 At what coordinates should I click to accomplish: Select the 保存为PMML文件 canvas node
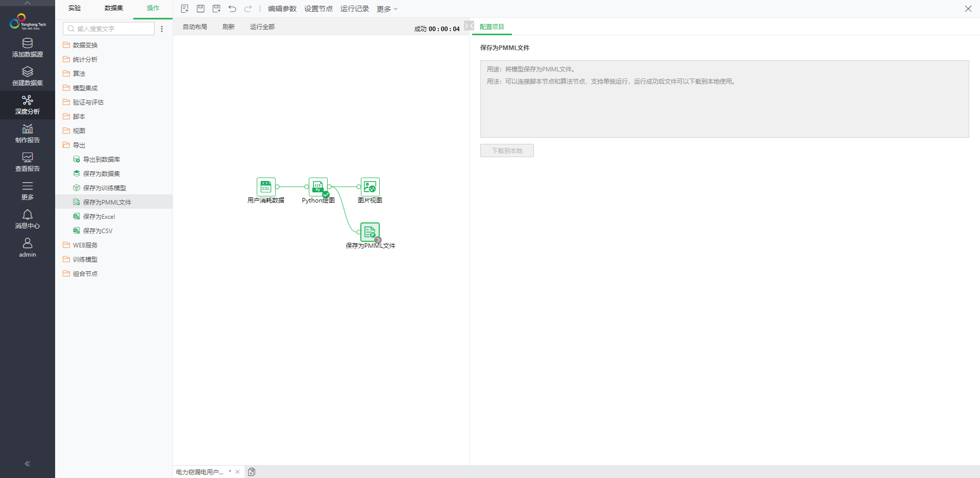[x=370, y=232]
